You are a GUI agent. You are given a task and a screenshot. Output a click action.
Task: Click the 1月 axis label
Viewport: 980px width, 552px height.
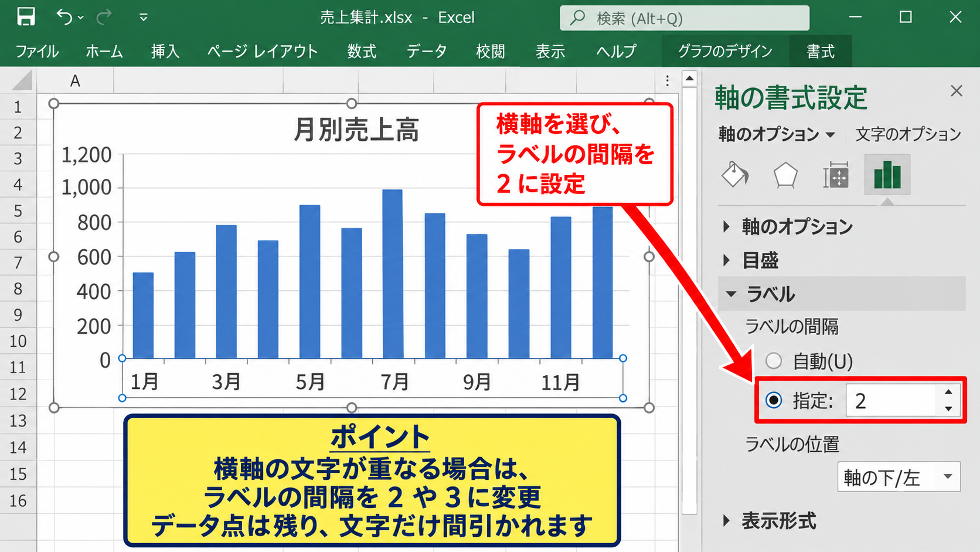(144, 382)
